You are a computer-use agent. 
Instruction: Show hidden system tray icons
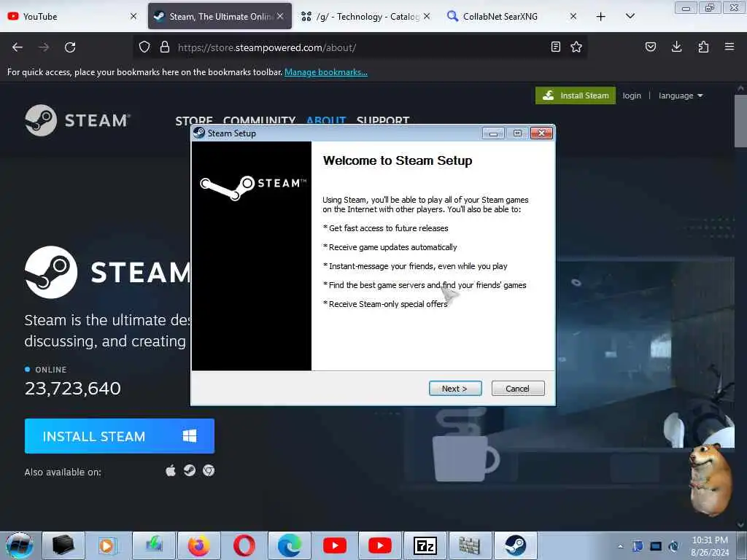620,546
